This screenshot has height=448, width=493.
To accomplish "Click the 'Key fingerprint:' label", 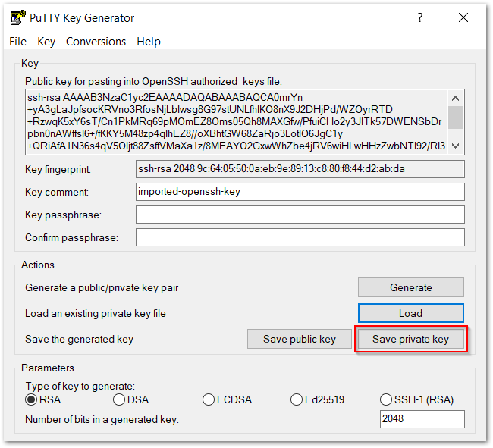I will coord(58,169).
